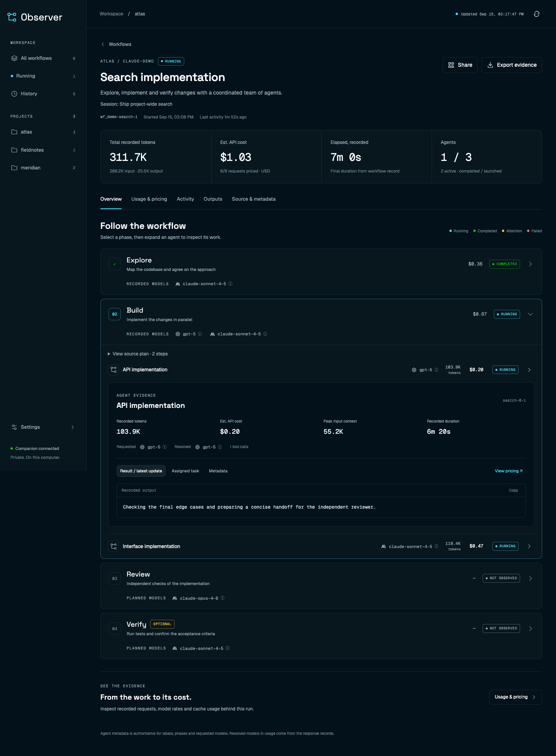The width and height of the screenshot is (556, 756).
Task: Click the info icon next to Explore's claude-sonnet-4-5
Action: [231, 284]
